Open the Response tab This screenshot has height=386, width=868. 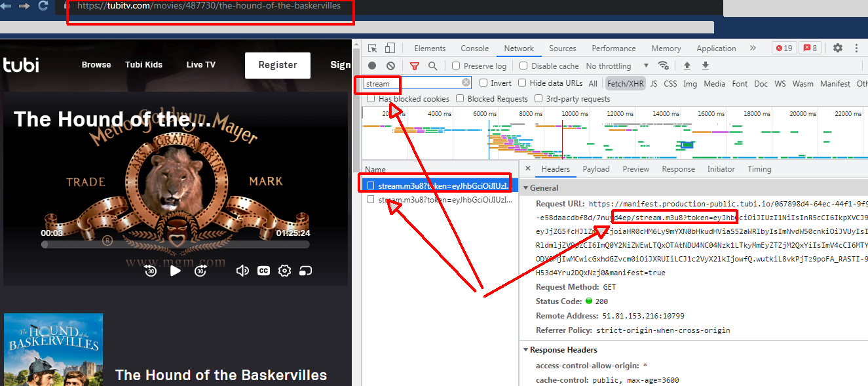(678, 168)
